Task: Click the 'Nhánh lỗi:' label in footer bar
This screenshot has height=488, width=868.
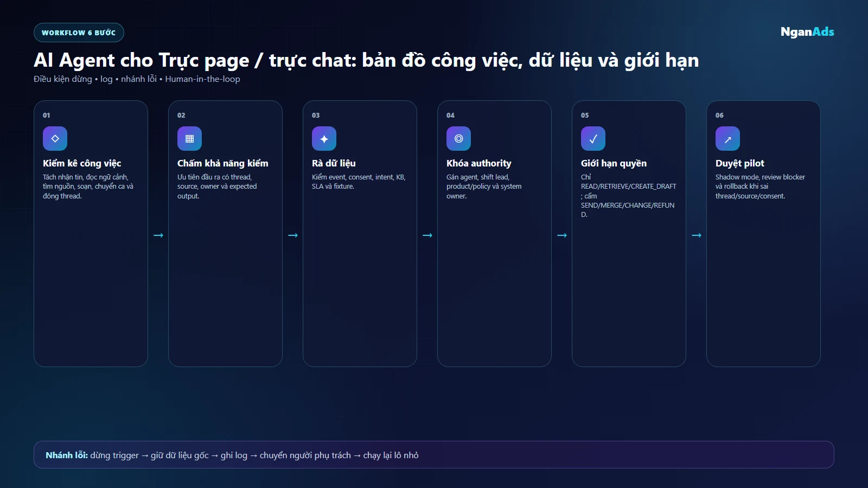Action: click(x=67, y=455)
